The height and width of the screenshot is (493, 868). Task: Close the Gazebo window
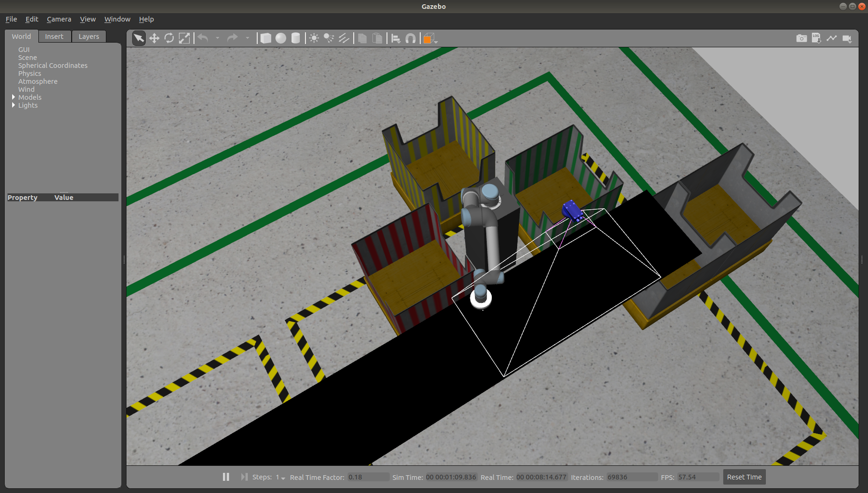pyautogui.click(x=862, y=6)
